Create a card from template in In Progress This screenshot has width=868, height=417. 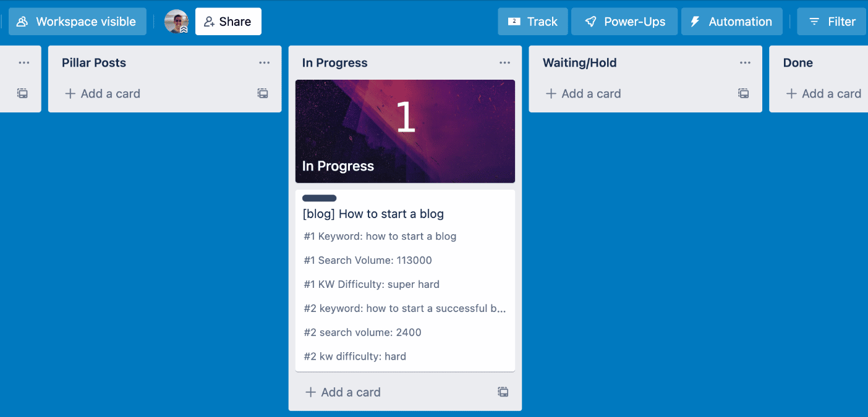click(503, 392)
